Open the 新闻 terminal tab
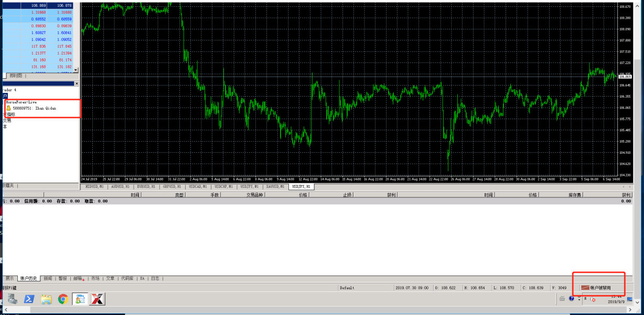This screenshot has height=315, width=644. tap(47, 278)
